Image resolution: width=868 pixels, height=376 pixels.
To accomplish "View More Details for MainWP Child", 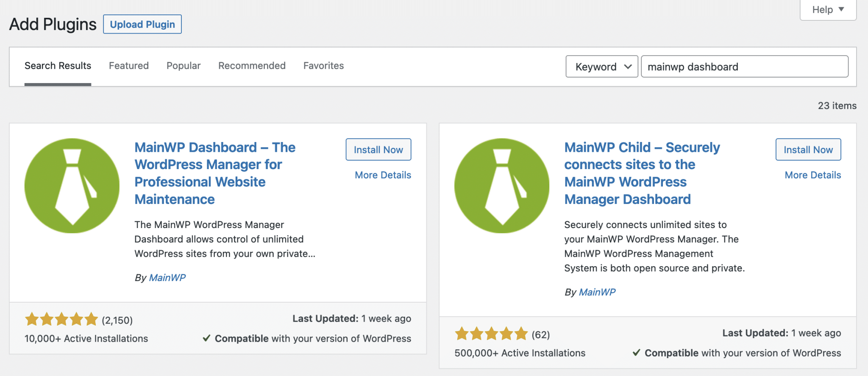I will tap(813, 175).
